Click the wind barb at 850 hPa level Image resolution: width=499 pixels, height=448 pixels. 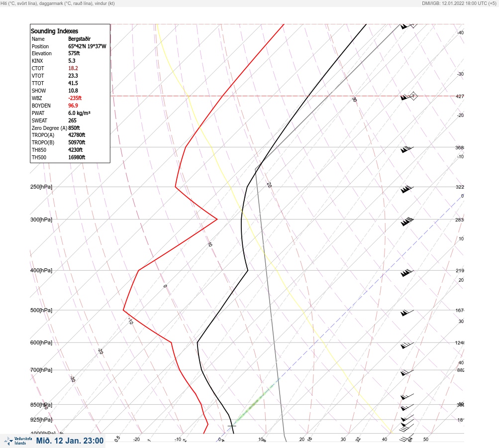point(407,407)
